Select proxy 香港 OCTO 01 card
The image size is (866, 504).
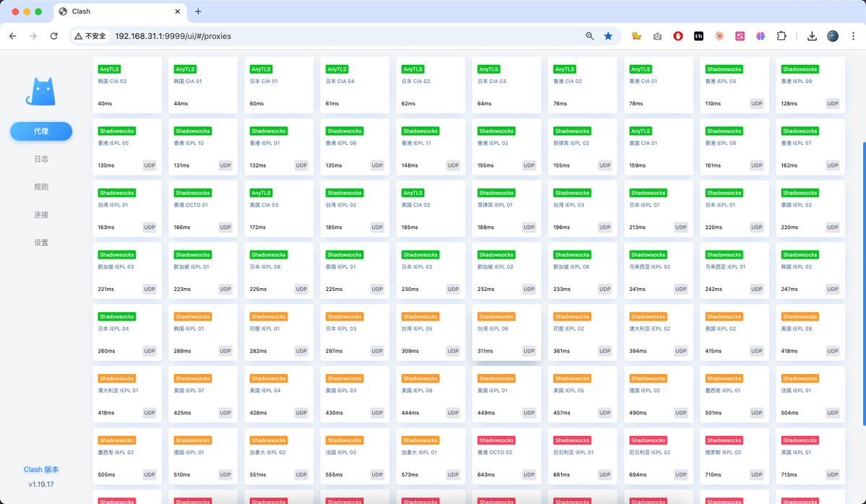pos(203,209)
